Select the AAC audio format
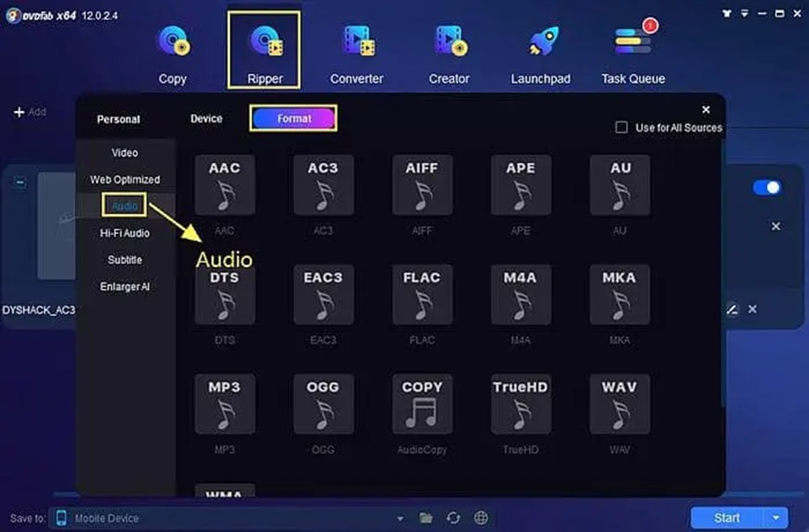The width and height of the screenshot is (809, 532). (x=225, y=185)
